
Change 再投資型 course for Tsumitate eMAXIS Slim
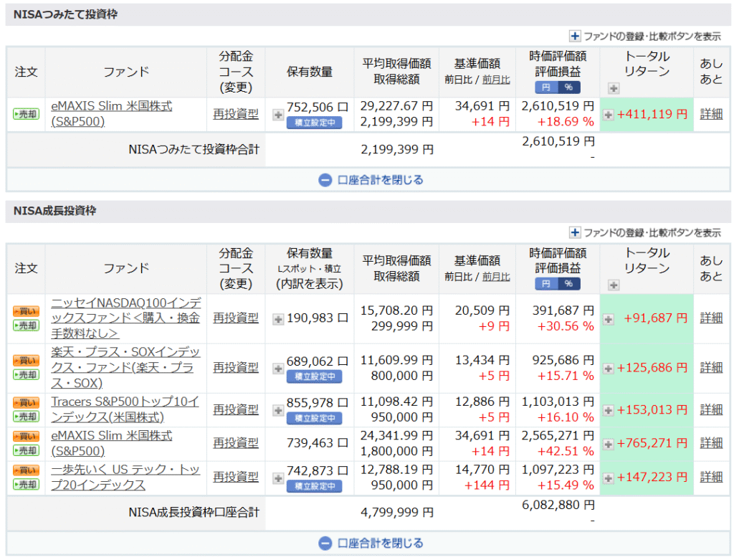click(x=235, y=114)
